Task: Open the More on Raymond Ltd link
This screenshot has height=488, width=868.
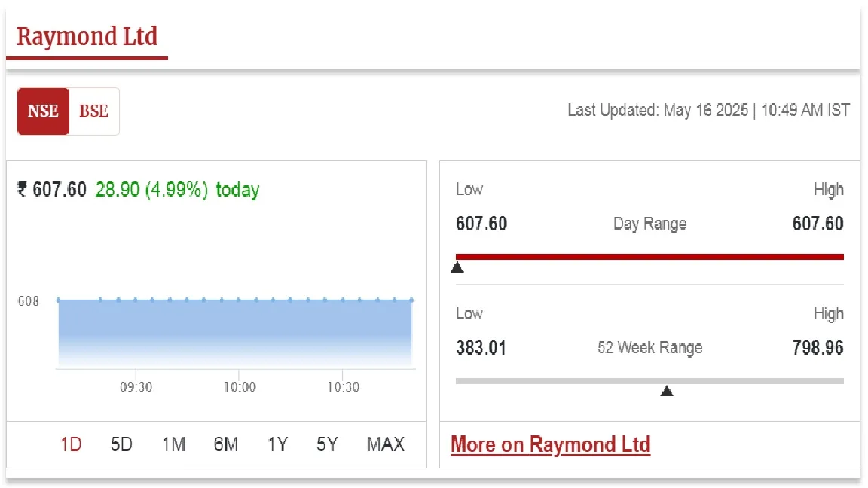Action: pyautogui.click(x=550, y=445)
